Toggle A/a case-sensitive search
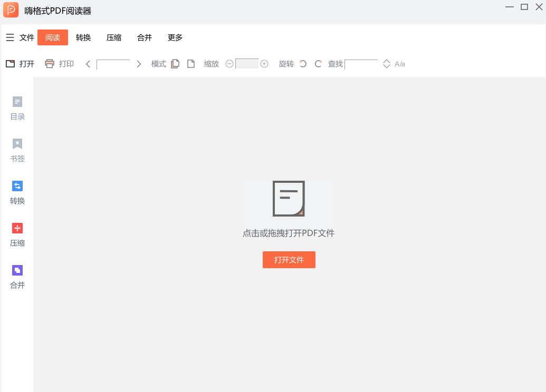 pos(400,64)
